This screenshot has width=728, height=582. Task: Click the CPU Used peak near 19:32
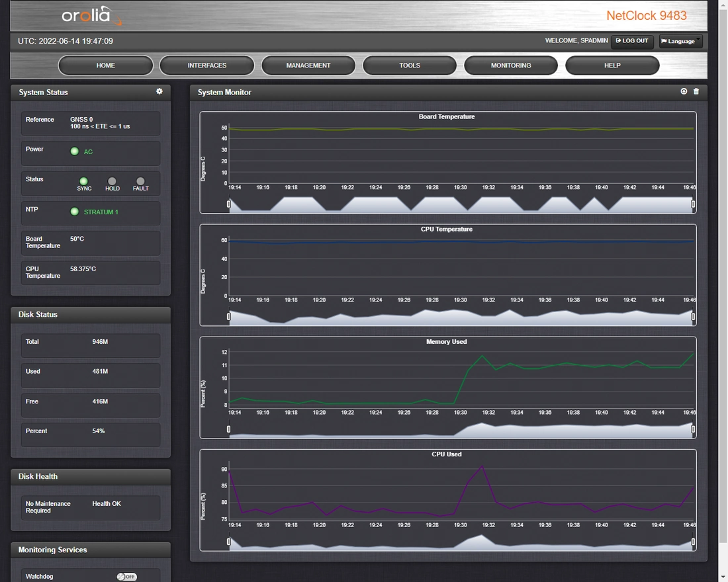pyautogui.click(x=482, y=466)
